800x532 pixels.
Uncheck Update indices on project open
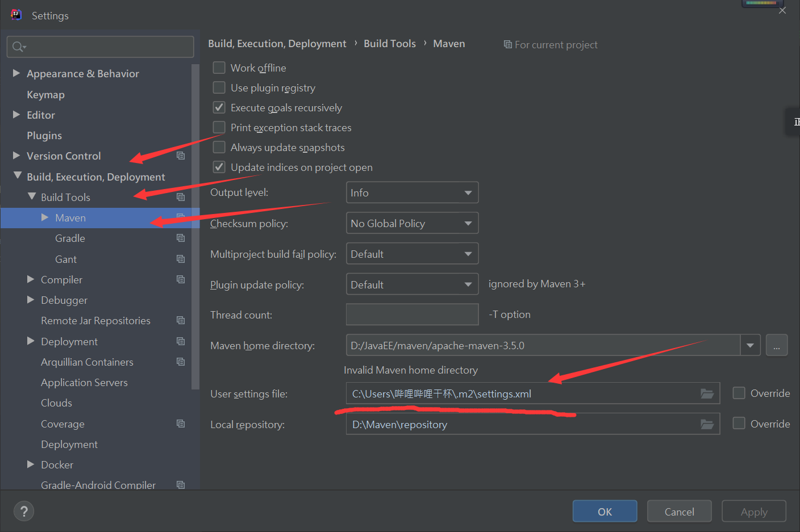point(219,167)
